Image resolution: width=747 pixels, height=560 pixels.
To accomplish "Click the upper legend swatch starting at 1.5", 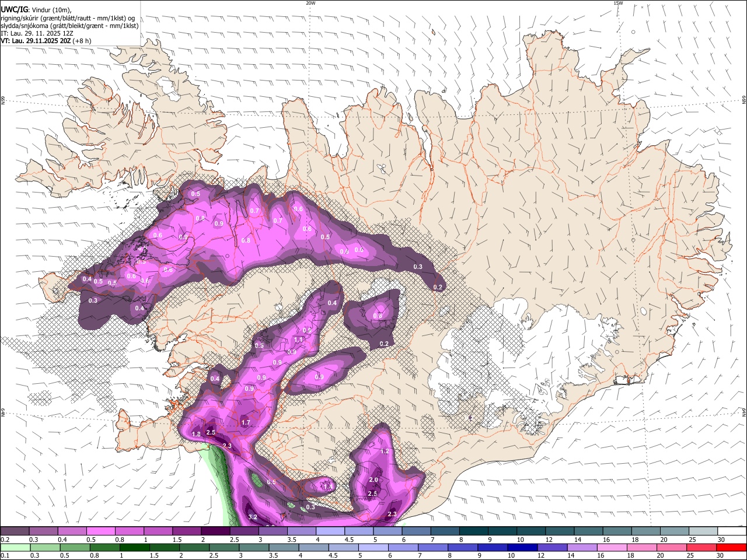I will pyautogui.click(x=186, y=531).
